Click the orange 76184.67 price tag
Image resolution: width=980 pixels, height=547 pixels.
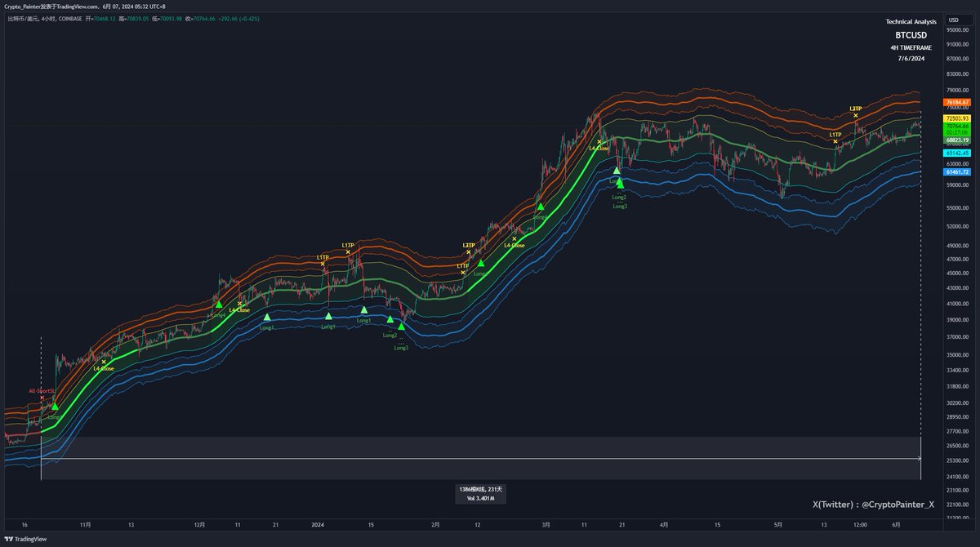pyautogui.click(x=957, y=103)
